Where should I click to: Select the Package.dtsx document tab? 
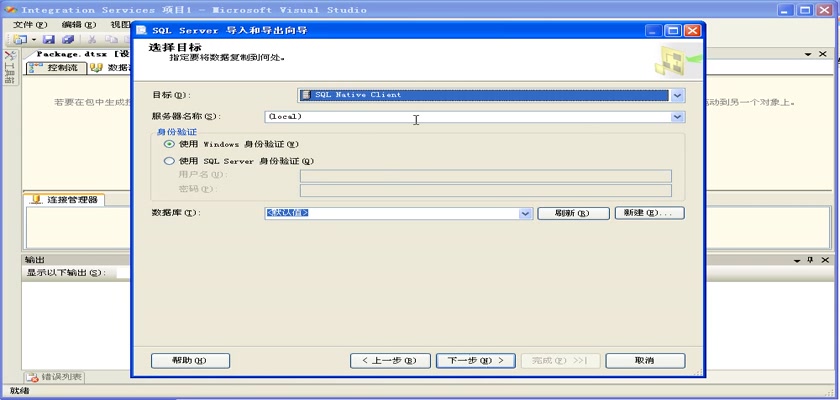pos(80,54)
